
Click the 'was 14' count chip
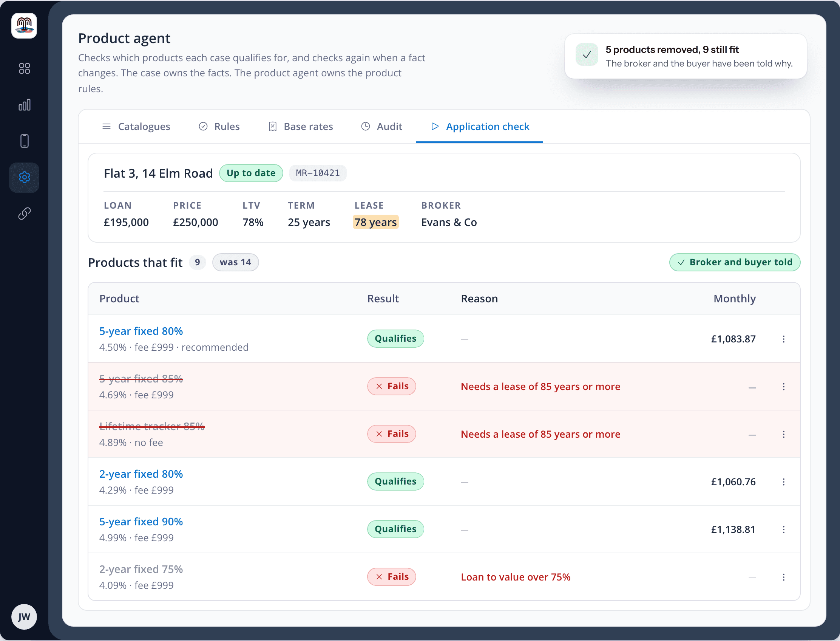point(235,263)
